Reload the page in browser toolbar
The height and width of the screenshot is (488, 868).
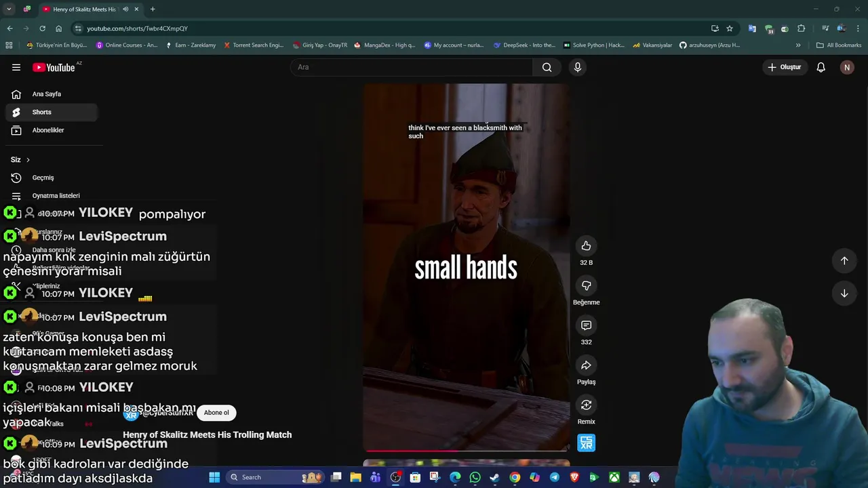[x=42, y=28]
